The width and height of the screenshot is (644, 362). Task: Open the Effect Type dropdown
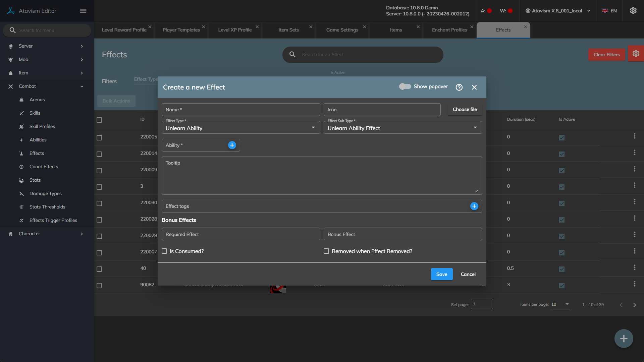(x=240, y=128)
